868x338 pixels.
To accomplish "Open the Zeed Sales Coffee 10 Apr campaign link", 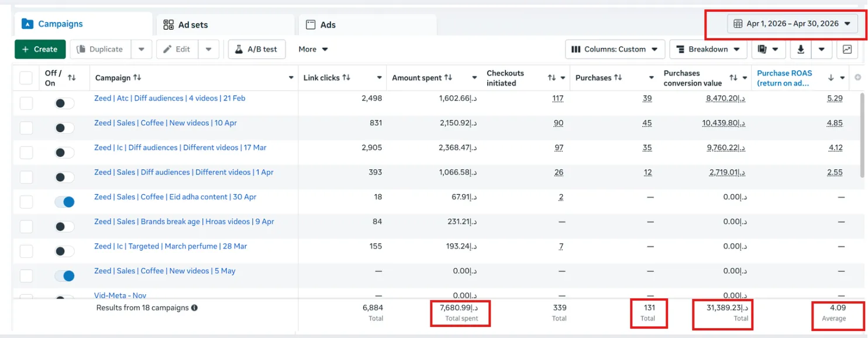I will pyautogui.click(x=166, y=123).
